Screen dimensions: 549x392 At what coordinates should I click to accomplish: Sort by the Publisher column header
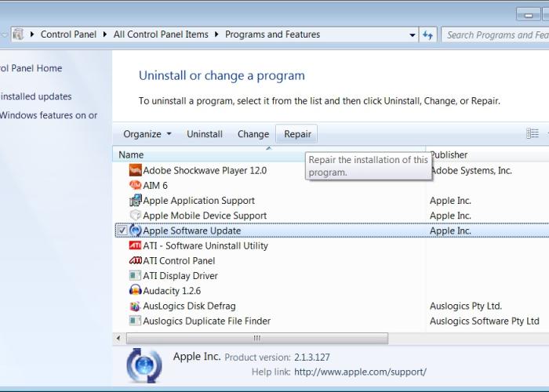[x=487, y=154]
